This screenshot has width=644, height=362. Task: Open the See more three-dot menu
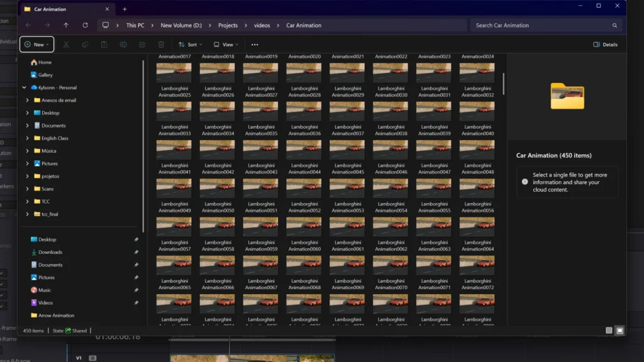tap(255, 45)
